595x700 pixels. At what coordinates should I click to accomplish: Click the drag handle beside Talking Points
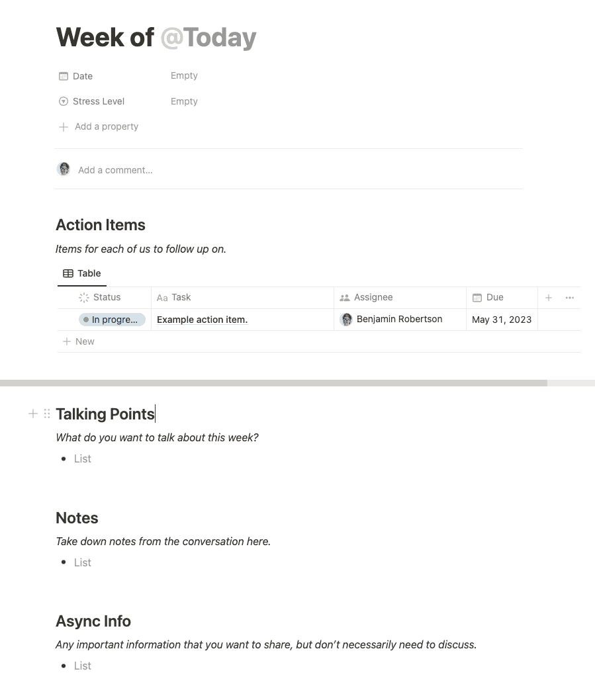(x=47, y=414)
